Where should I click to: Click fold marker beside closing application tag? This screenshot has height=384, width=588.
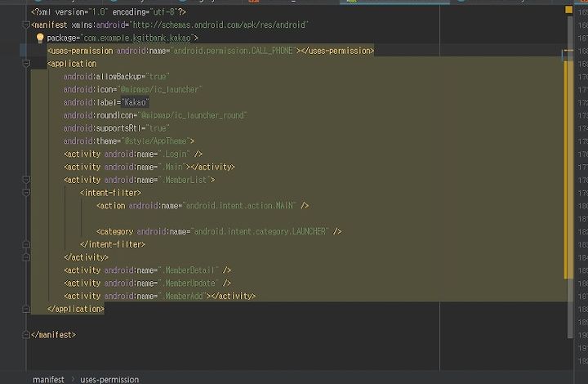coord(26,309)
